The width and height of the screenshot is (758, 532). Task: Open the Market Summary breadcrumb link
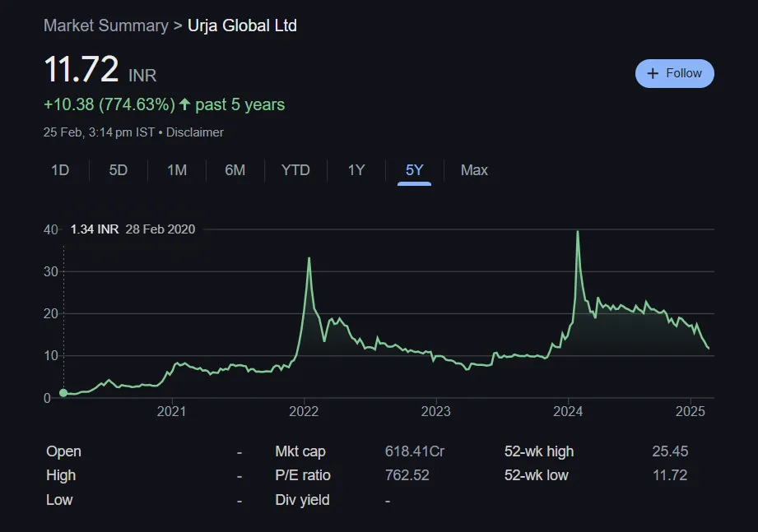[x=106, y=25]
